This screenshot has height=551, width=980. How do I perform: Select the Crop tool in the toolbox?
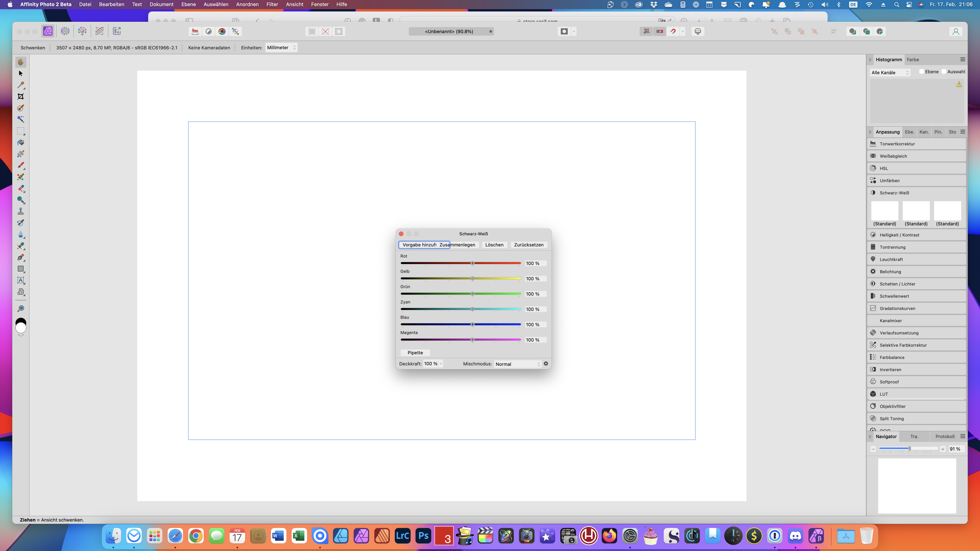click(20, 97)
